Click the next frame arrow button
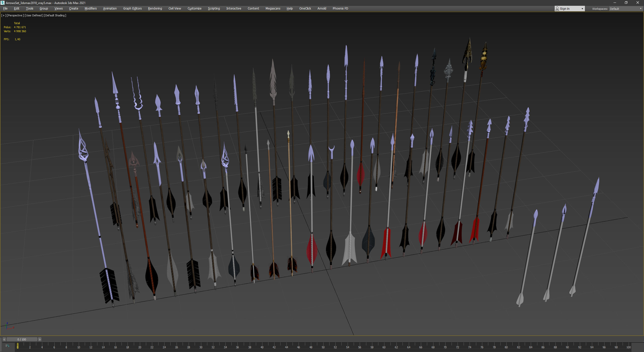 [39, 339]
